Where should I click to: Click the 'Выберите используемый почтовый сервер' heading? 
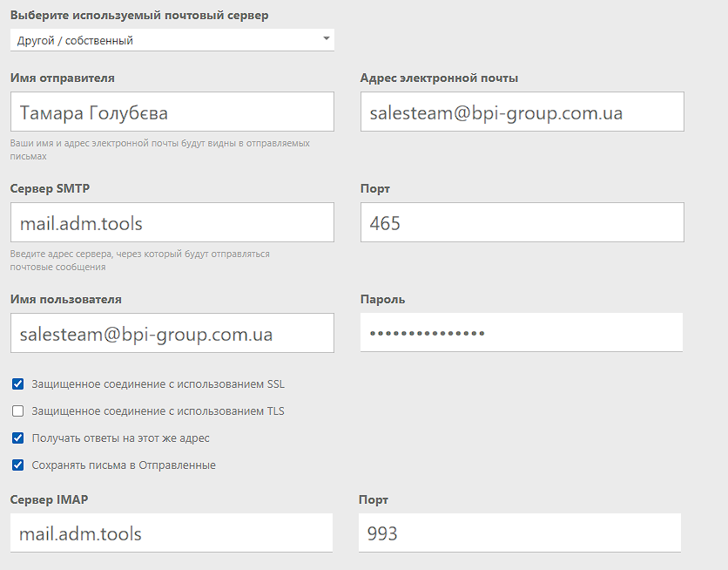(139, 16)
